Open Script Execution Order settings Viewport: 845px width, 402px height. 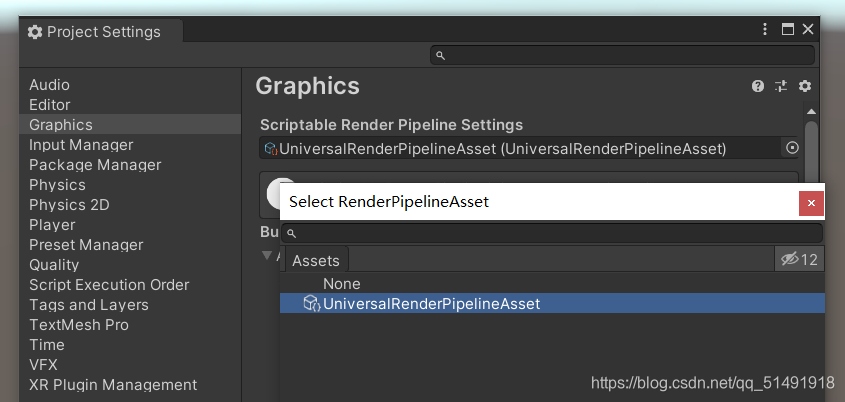(130, 285)
